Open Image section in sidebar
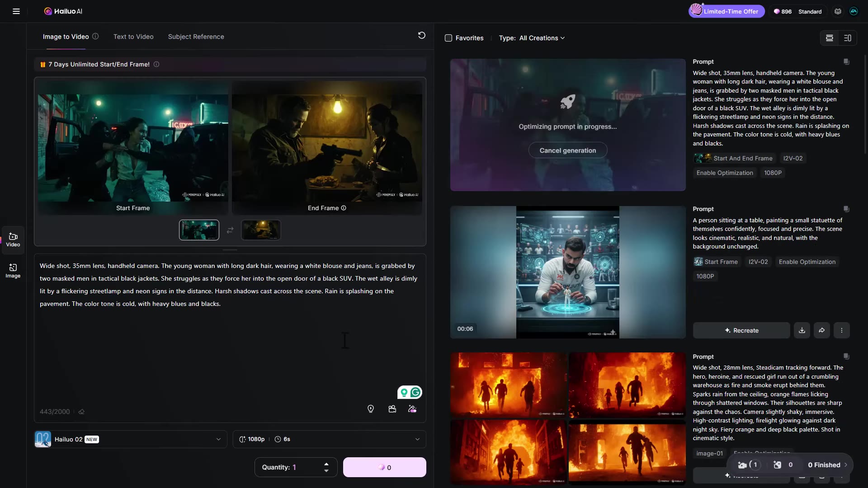The image size is (868, 488). [13, 271]
